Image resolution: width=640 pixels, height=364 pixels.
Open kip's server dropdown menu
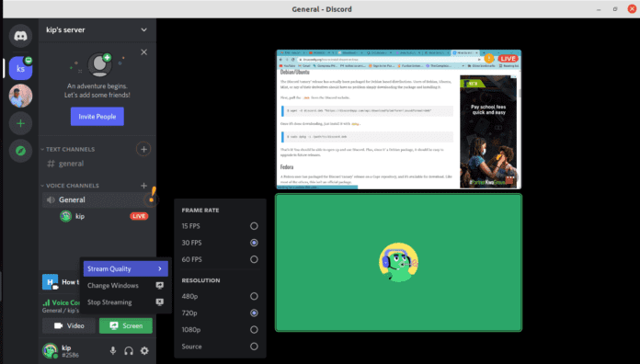97,29
